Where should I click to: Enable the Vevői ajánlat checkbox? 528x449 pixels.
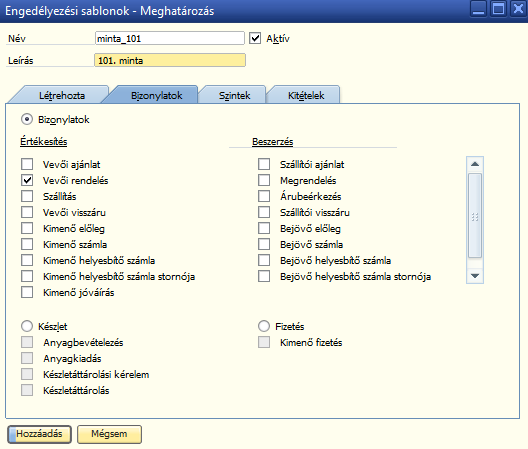(27, 164)
